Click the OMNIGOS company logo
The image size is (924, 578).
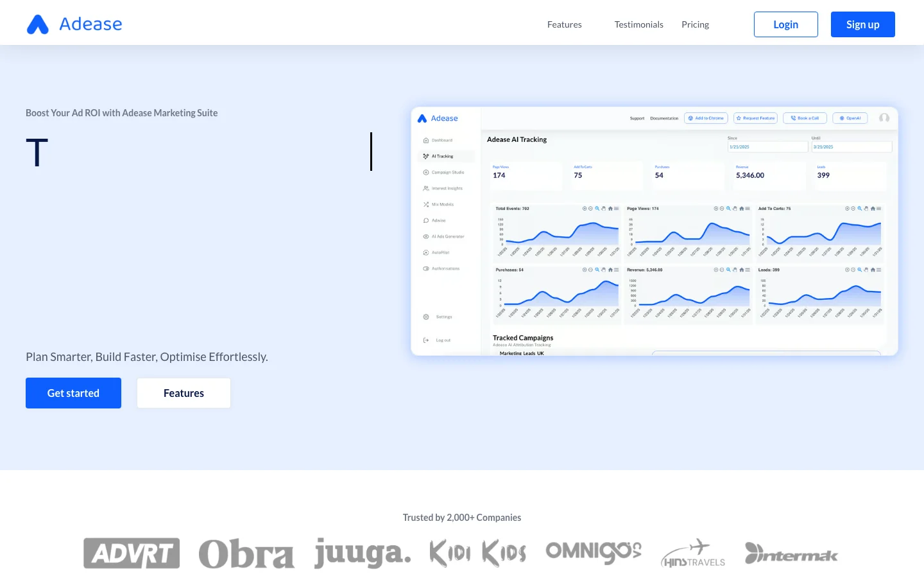coord(594,552)
